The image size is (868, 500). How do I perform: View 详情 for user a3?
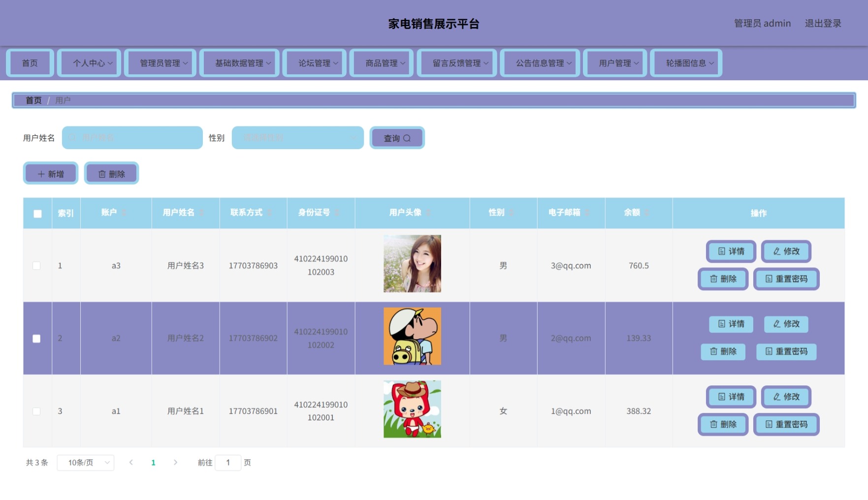[731, 251]
